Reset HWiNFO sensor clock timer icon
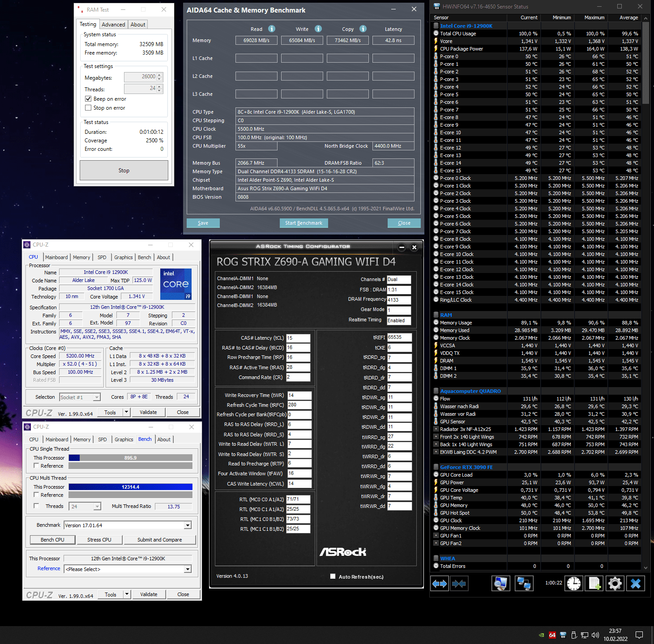This screenshot has width=654, height=644. 573,583
